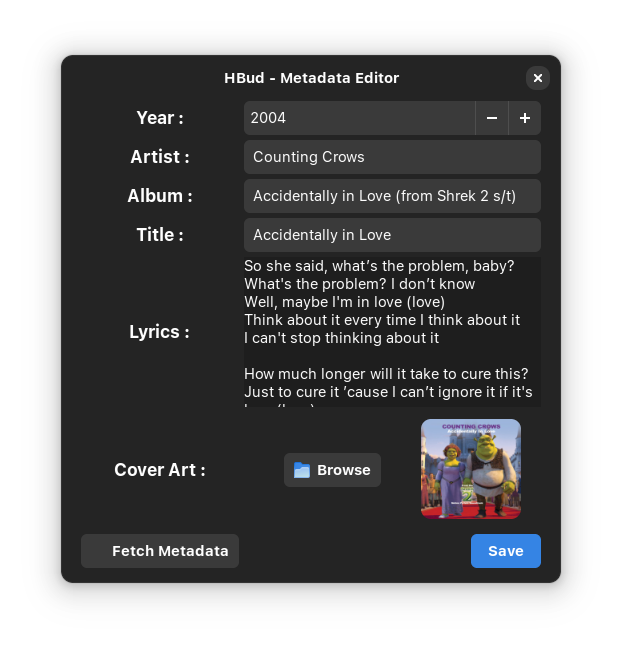The height and width of the screenshot is (650, 622).
Task: Click the "Cover Art :" label
Action: 160,470
